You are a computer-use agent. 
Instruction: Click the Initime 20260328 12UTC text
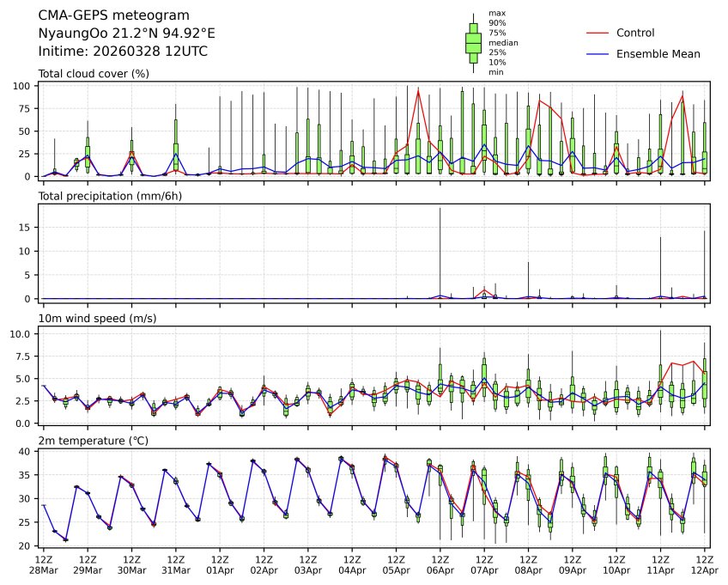tap(123, 52)
